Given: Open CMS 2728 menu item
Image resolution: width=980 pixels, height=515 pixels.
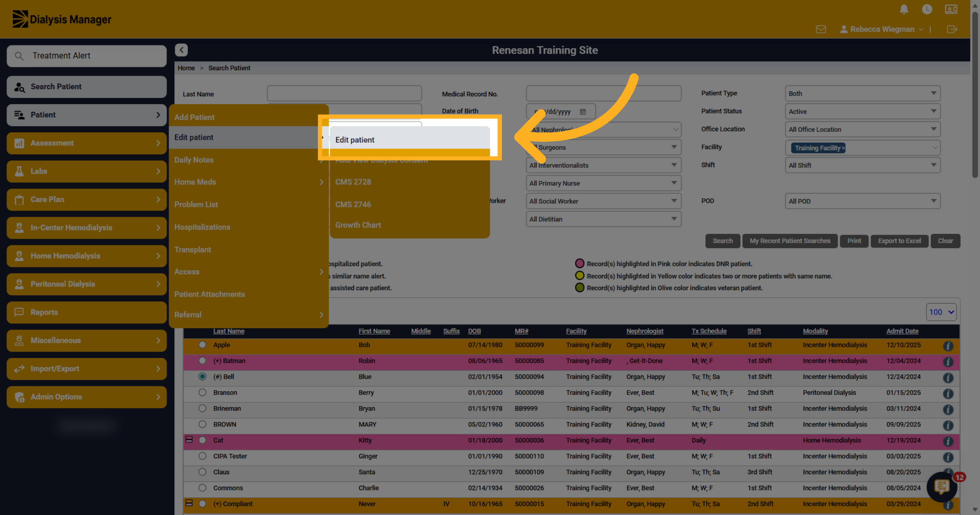Looking at the screenshot, I should (353, 182).
